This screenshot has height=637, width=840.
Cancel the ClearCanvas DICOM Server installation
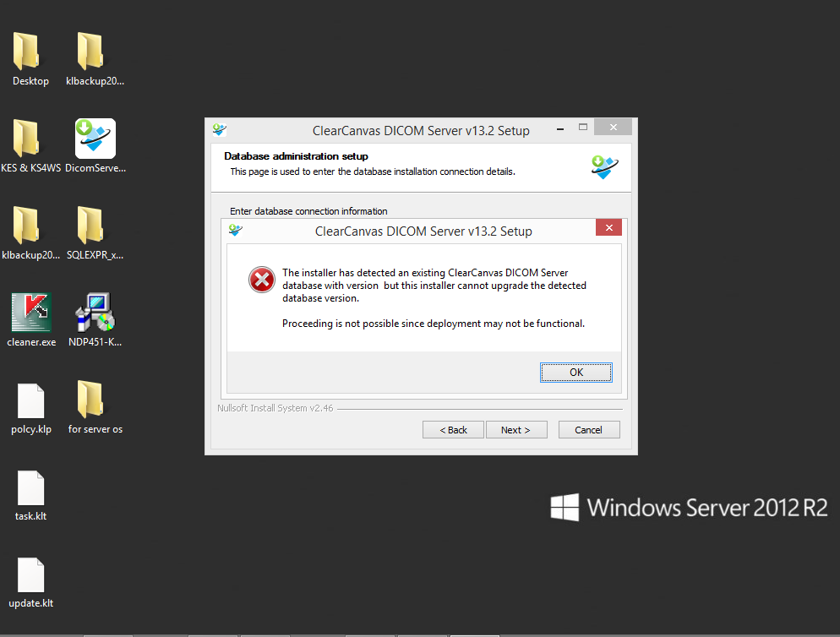(588, 429)
